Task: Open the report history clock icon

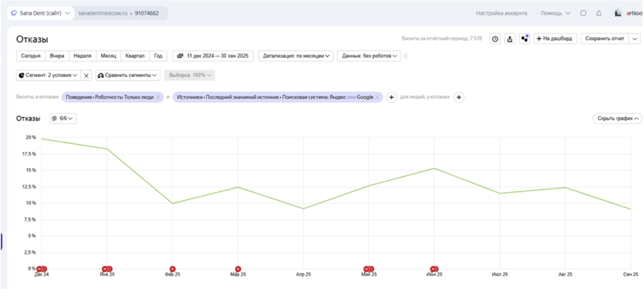Action: click(x=495, y=39)
